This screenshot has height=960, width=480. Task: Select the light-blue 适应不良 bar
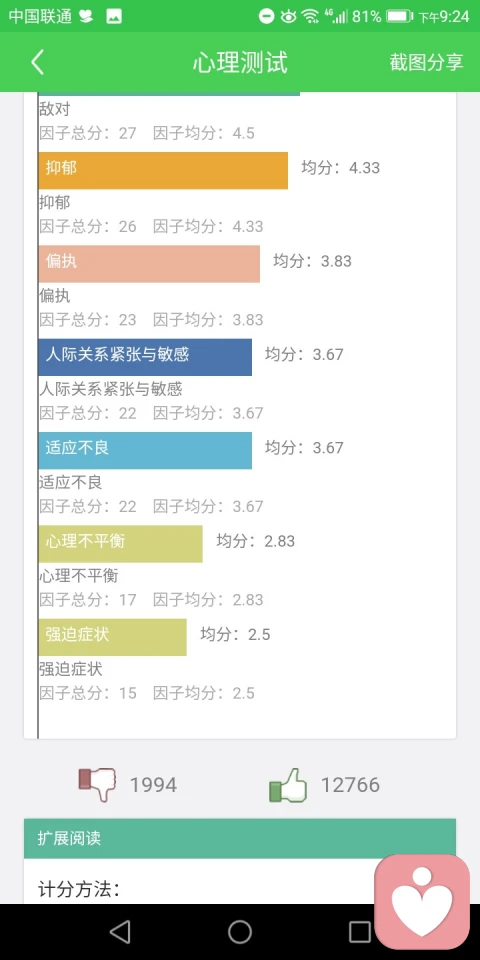144,451
